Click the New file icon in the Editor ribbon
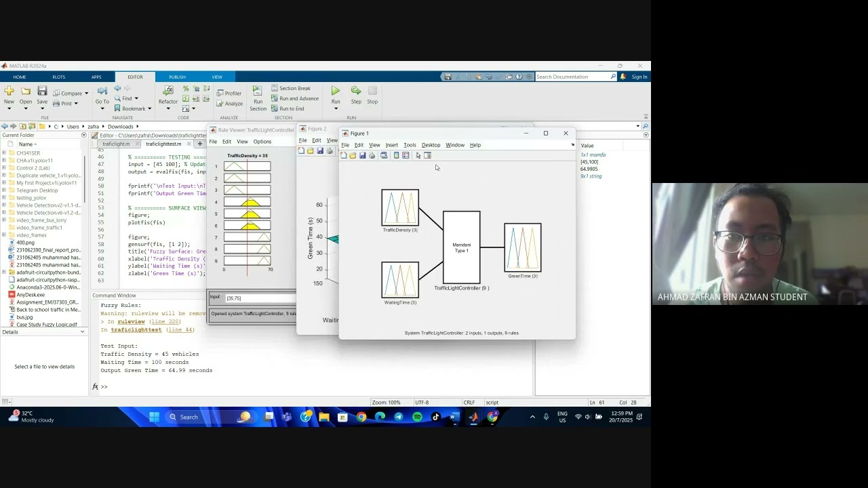This screenshot has height=488, width=868. coord(9,91)
